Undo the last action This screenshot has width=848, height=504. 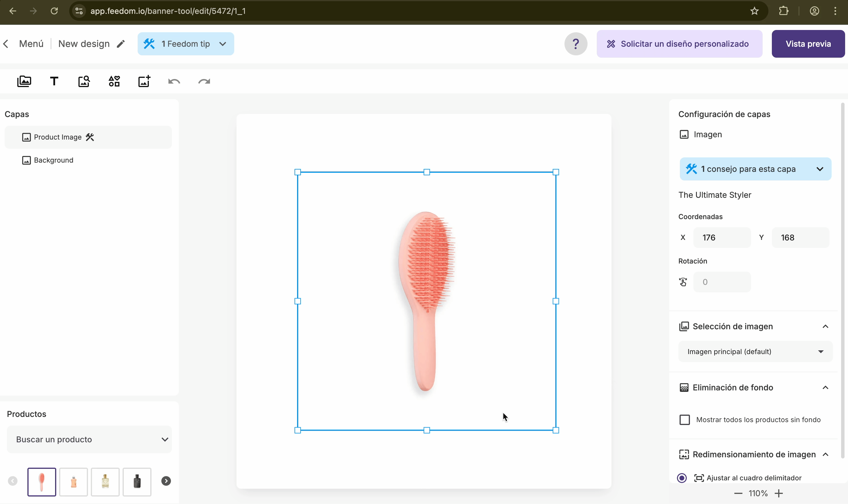pos(174,82)
